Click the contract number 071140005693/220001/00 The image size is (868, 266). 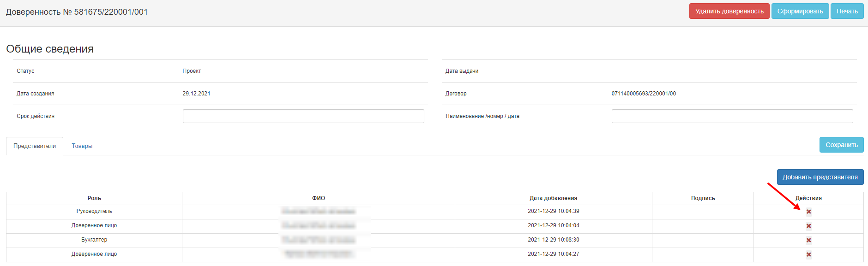[x=644, y=94]
